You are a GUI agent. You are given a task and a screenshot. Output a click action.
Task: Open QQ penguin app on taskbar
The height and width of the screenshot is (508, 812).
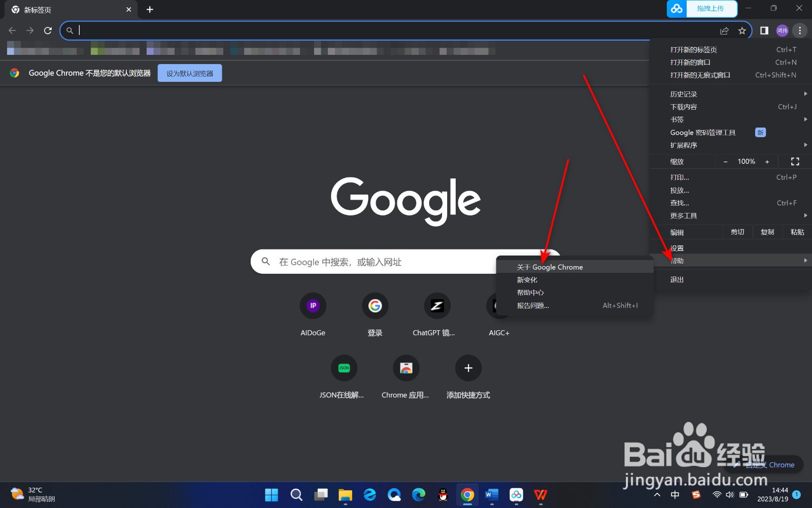coord(443,495)
